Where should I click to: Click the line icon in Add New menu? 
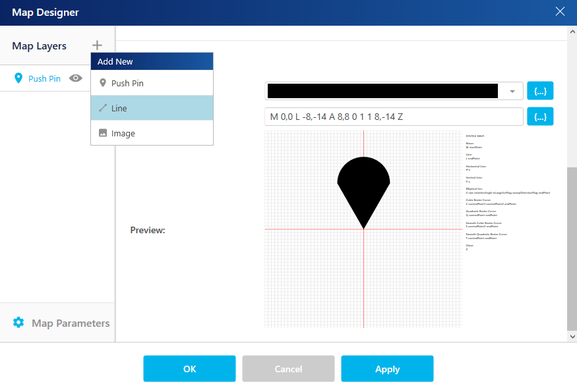[103, 108]
